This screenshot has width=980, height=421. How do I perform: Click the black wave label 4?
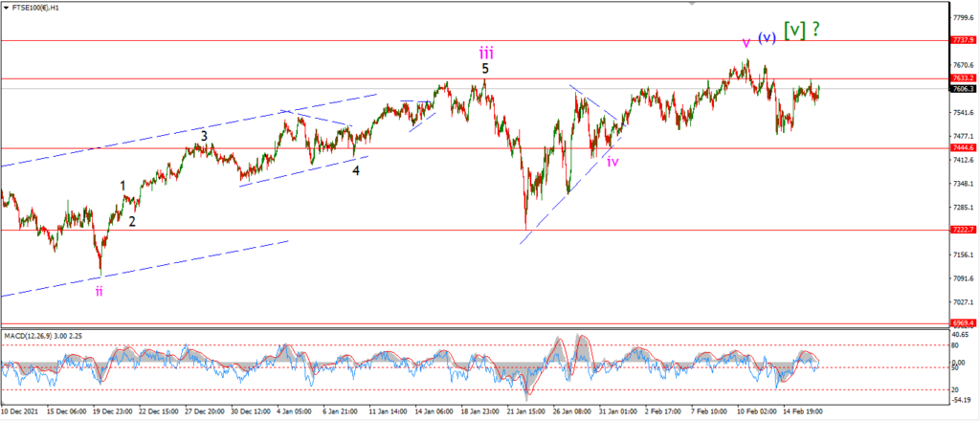pos(355,170)
